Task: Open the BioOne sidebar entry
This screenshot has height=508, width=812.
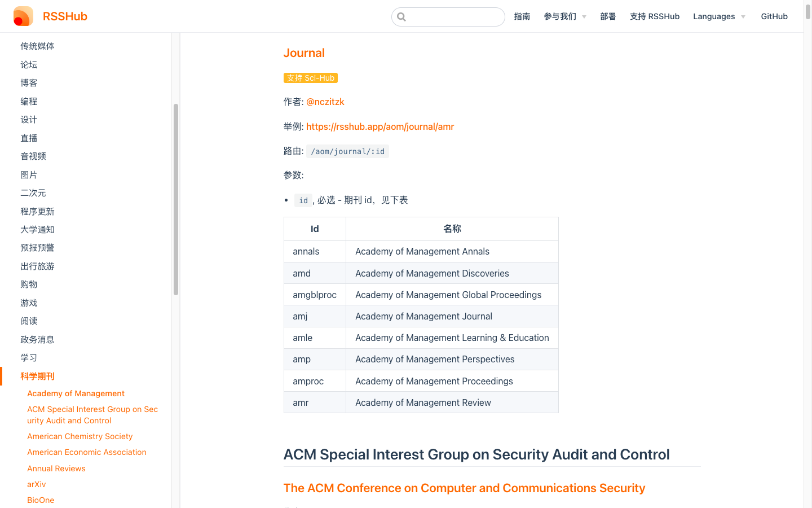Action: tap(41, 500)
